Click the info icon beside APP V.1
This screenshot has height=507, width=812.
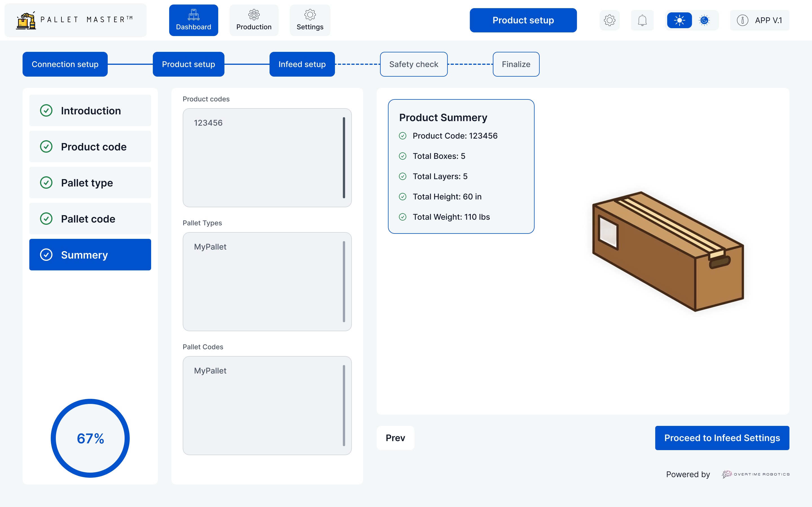(x=742, y=21)
